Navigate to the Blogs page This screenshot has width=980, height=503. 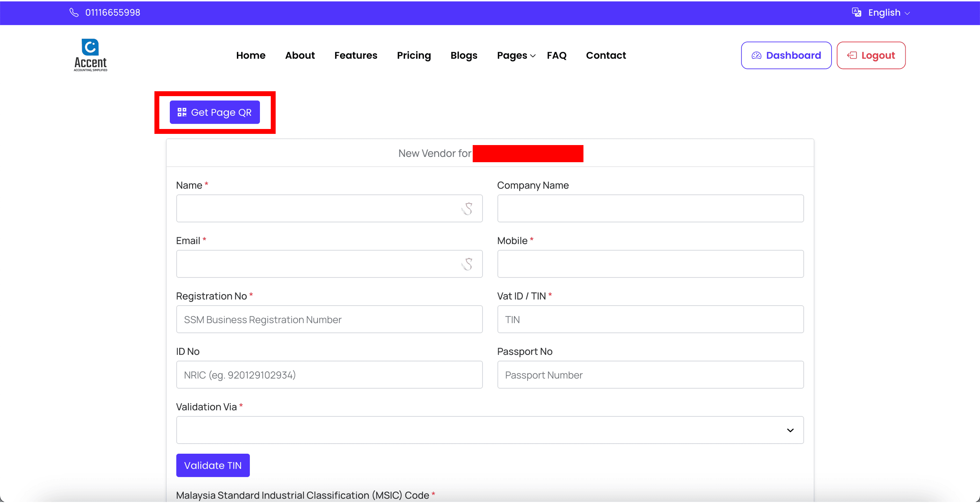pyautogui.click(x=463, y=56)
